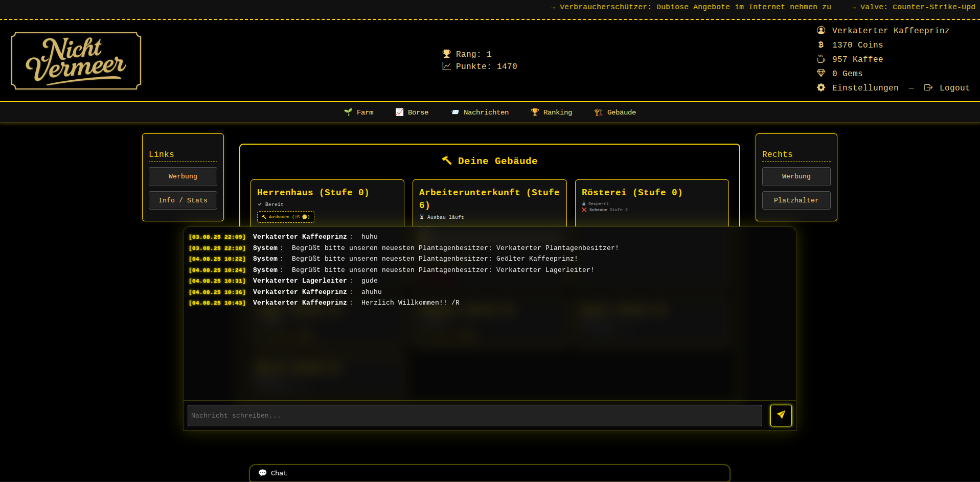Start Ausbauen for the Herrenhaus
The image size is (980, 482).
[x=285, y=217]
